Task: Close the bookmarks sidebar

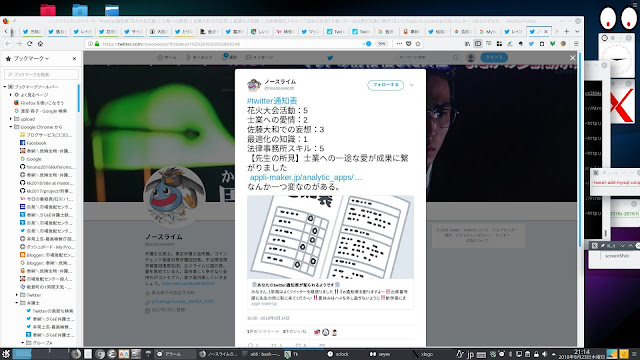Action: (74, 59)
